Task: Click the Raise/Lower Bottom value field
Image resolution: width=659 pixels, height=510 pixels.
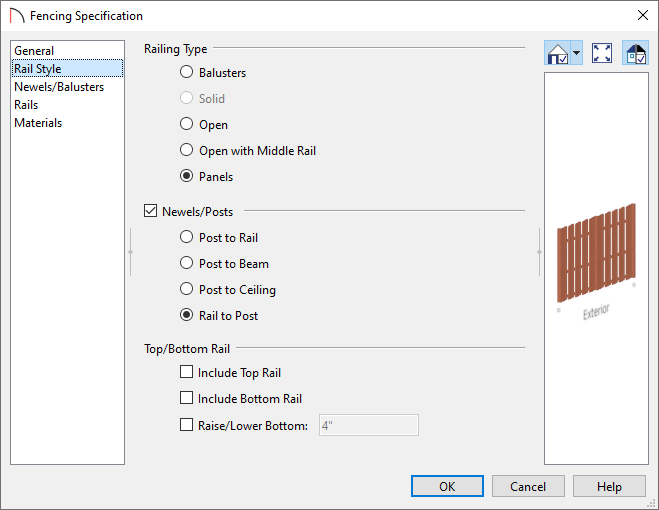Action: [369, 425]
